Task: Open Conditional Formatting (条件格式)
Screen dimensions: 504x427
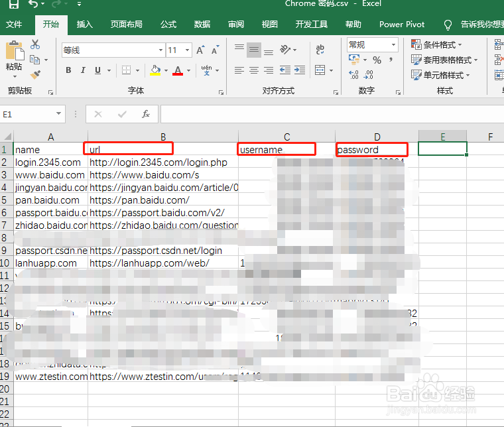Action: tap(436, 44)
